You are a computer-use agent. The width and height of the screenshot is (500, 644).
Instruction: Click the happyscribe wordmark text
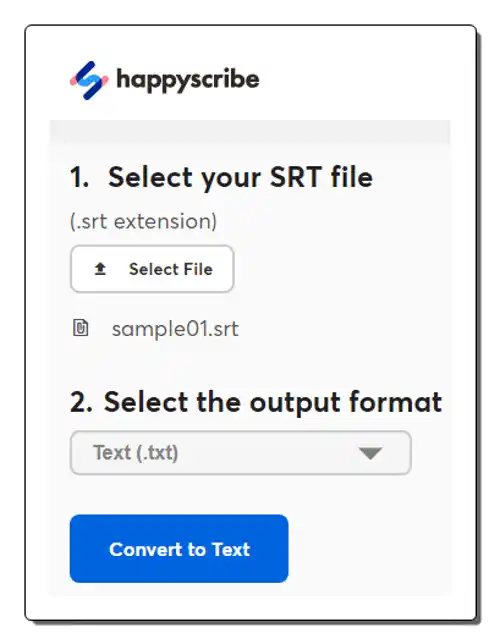click(188, 80)
